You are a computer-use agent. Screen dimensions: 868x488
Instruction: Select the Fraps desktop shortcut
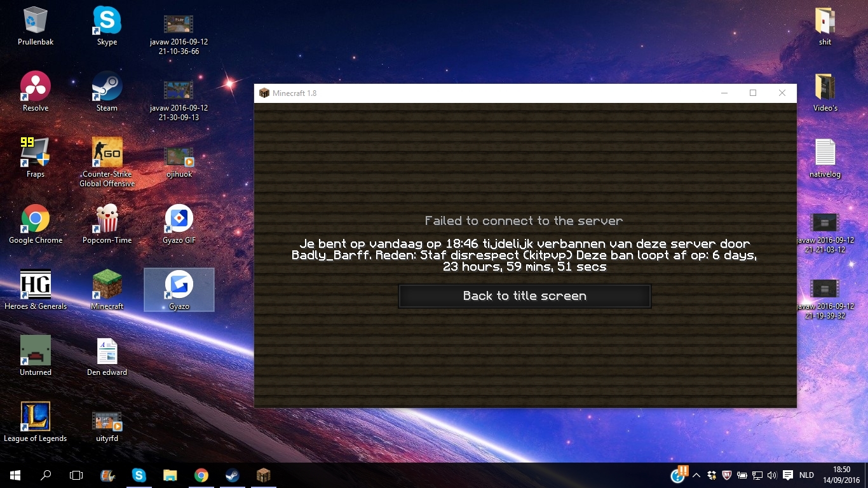click(36, 158)
